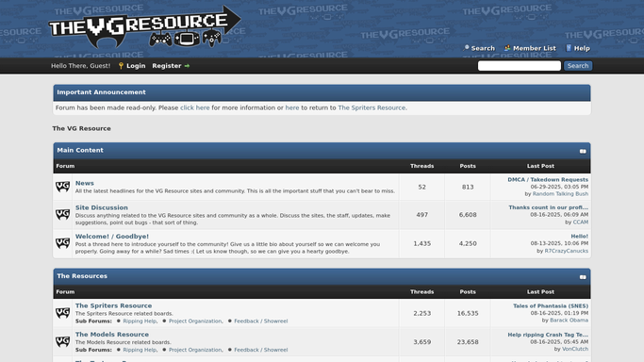
Task: Collapse The Resources category
Action: [x=583, y=277]
